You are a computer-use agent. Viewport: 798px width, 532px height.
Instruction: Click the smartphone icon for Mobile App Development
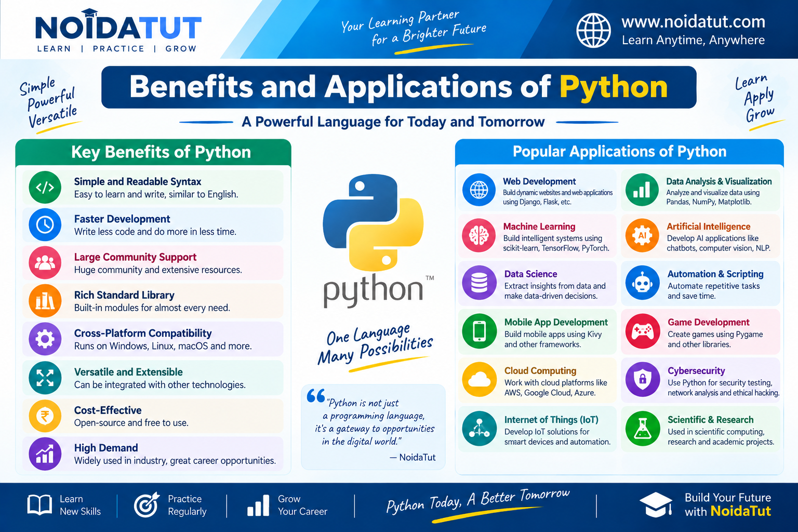click(480, 331)
